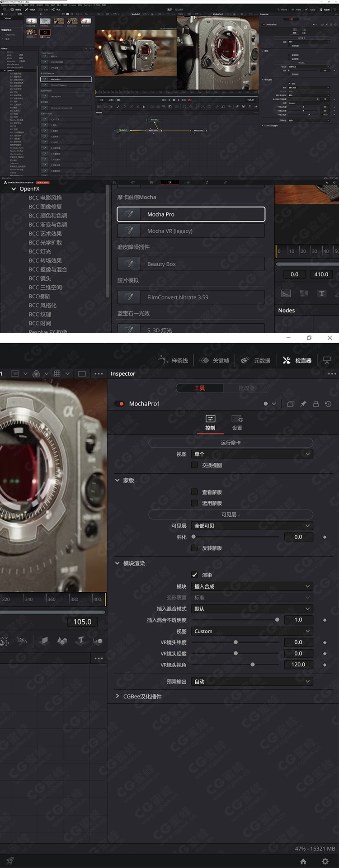Enable the 反转蒙版 checkbox

click(x=194, y=547)
